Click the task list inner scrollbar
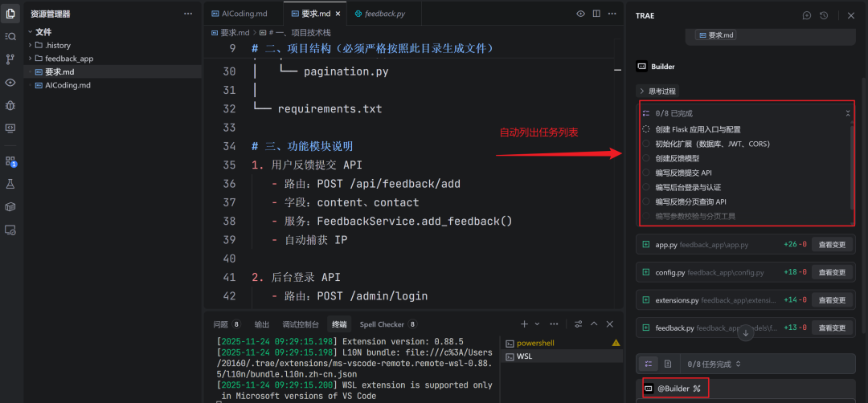 point(852,166)
